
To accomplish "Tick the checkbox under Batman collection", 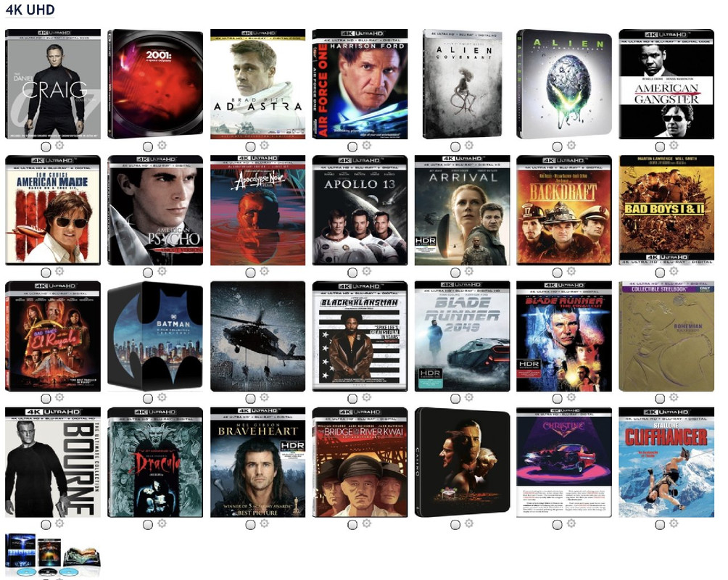I will click(x=148, y=399).
